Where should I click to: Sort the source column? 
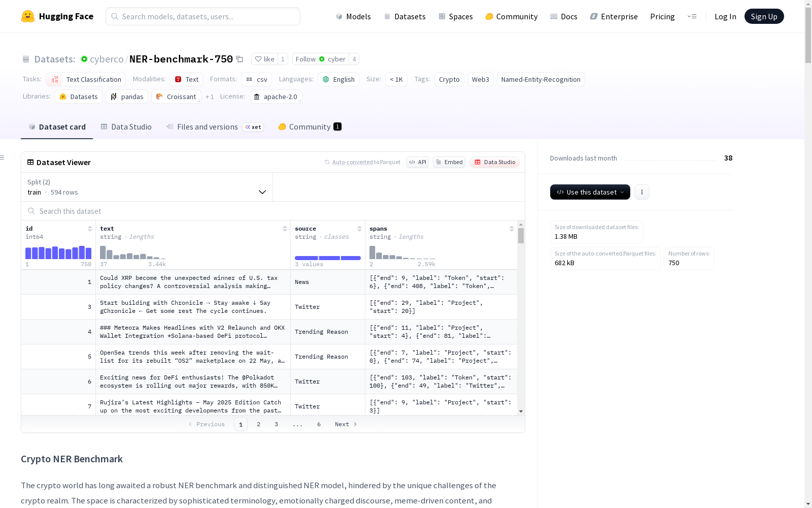pos(359,229)
